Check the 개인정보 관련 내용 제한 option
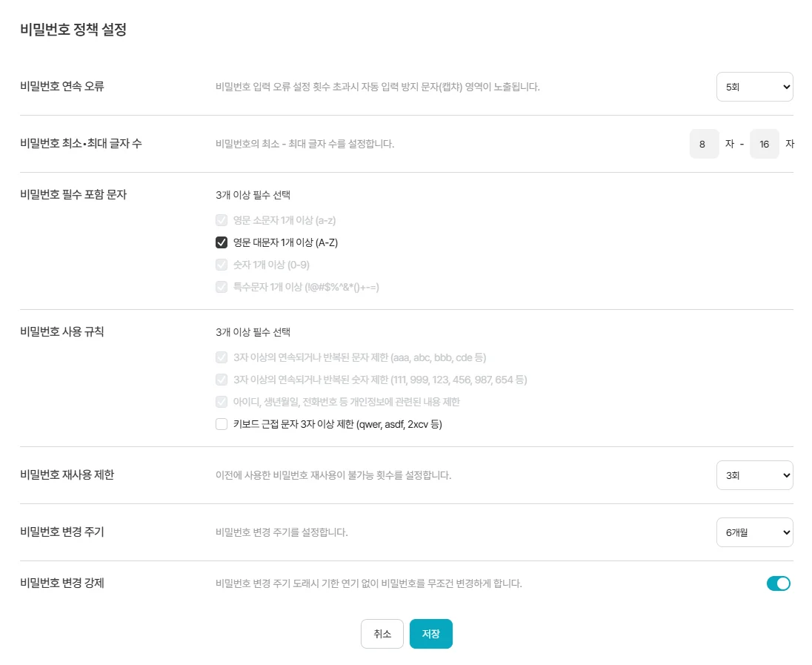The image size is (812, 665). coord(222,402)
